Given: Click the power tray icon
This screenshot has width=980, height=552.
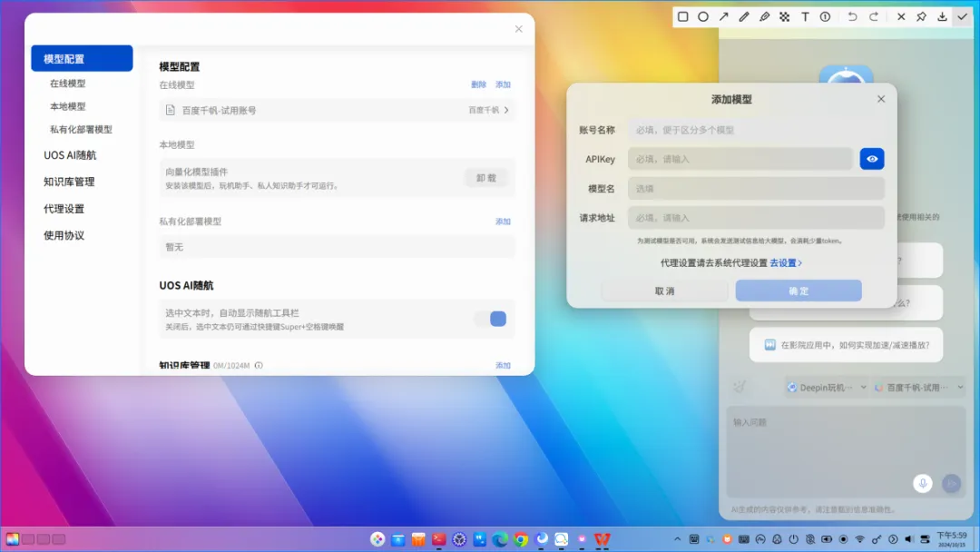Looking at the screenshot, I should tap(794, 539).
